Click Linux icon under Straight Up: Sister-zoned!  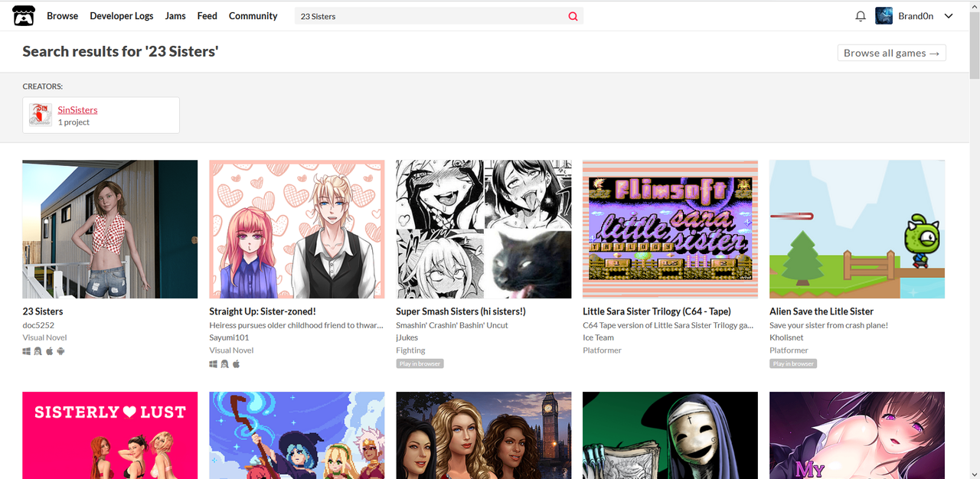click(x=224, y=364)
